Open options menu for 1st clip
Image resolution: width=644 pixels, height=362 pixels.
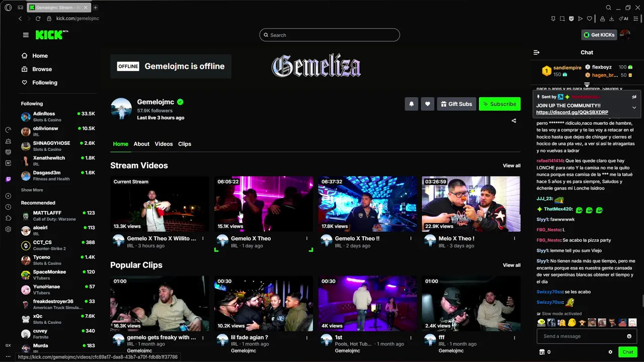click(x=411, y=338)
